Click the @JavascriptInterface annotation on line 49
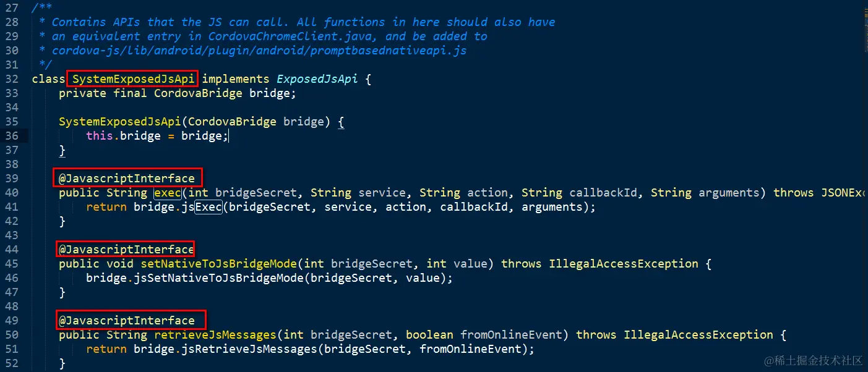 click(x=127, y=321)
